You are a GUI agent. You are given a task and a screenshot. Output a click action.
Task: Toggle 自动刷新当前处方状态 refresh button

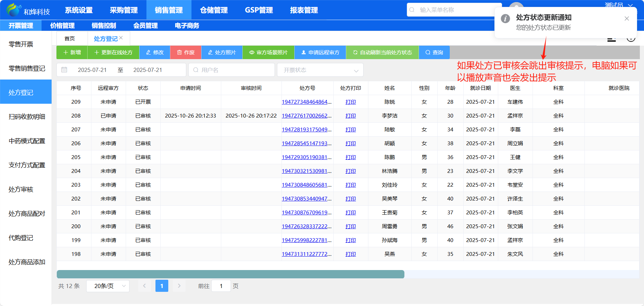tap(382, 53)
